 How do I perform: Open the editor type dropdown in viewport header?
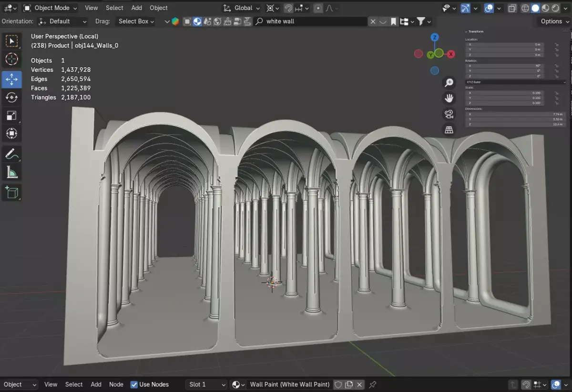point(10,8)
